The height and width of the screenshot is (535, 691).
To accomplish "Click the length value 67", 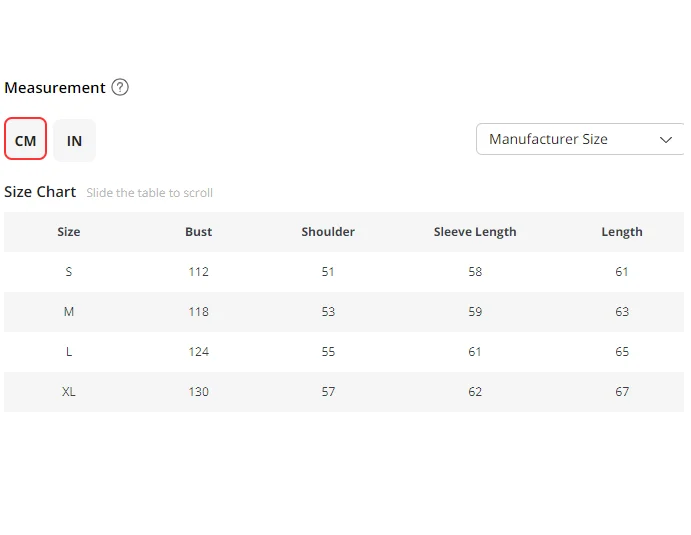I will click(x=622, y=392).
